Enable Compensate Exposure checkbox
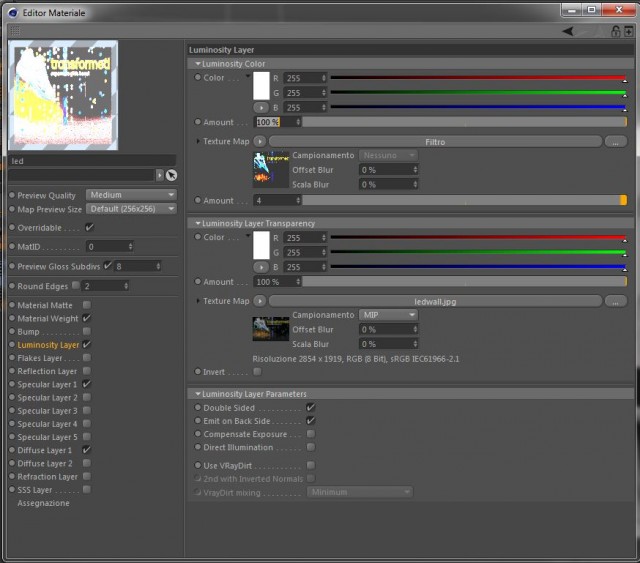The width and height of the screenshot is (640, 563). point(311,434)
